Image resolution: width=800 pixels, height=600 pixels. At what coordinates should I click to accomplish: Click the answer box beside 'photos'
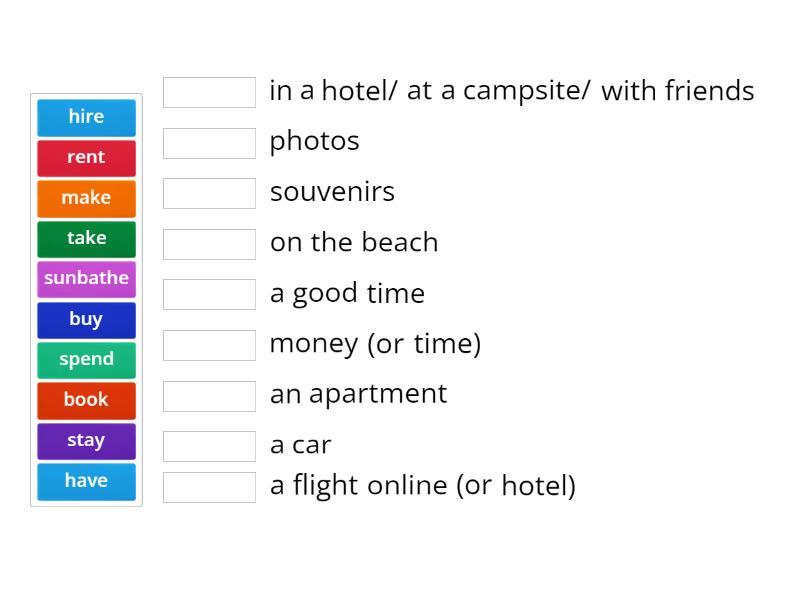(209, 142)
